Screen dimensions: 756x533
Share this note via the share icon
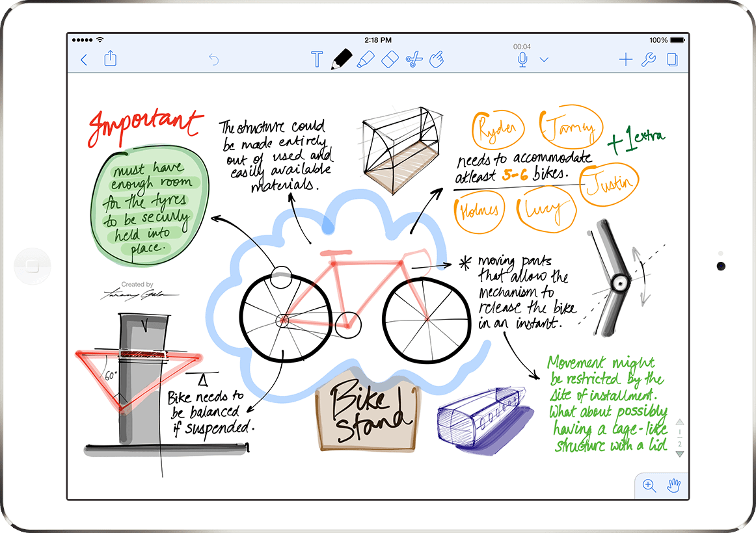(x=110, y=58)
